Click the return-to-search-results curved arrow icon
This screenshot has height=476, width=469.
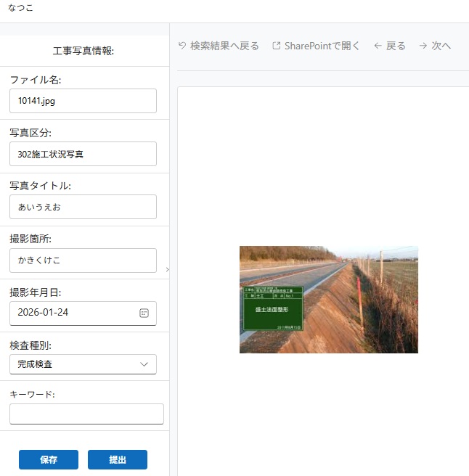pos(182,46)
